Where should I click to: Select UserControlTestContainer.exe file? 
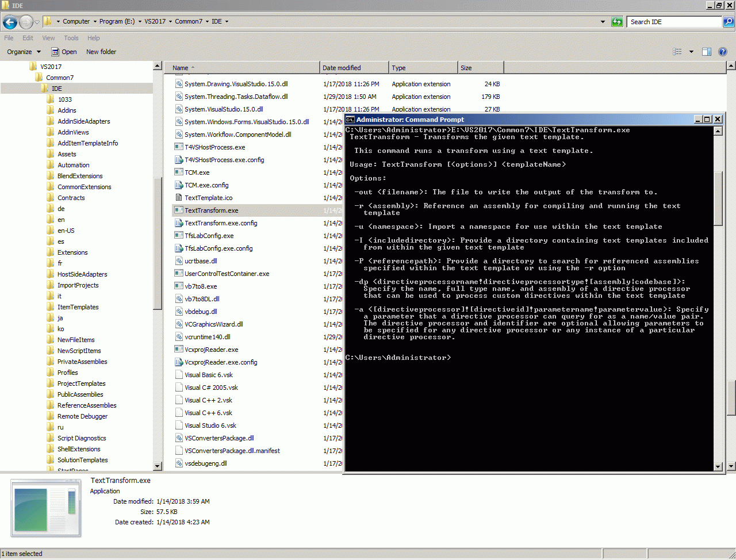pos(227,274)
